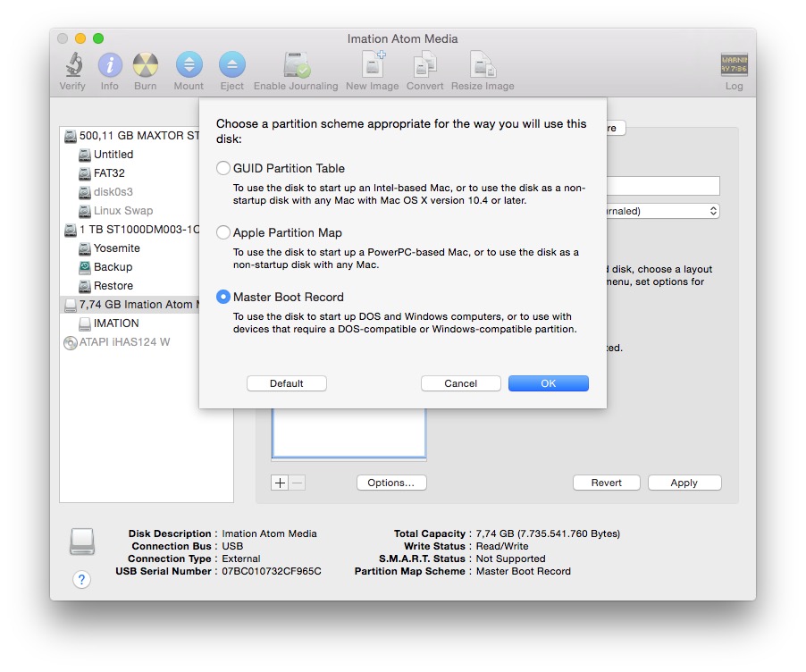Screen dimensions: 806x672
Task: Select the IMATION volume in sidebar
Action: 116,323
